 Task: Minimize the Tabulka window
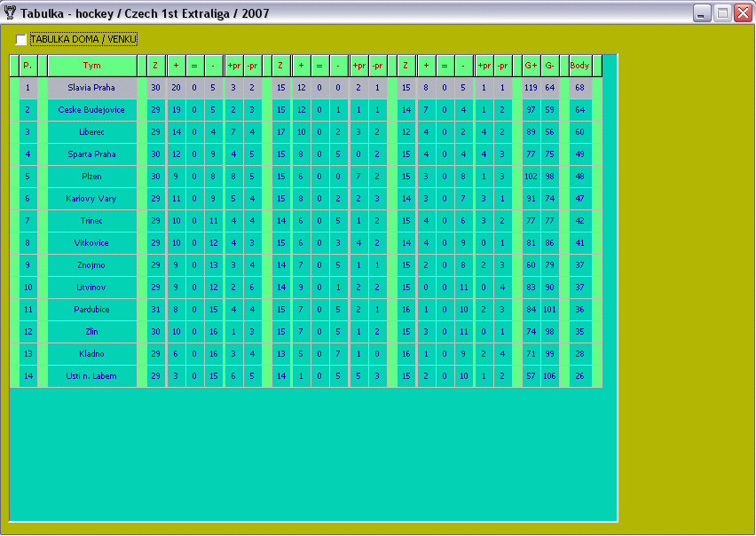pos(702,13)
